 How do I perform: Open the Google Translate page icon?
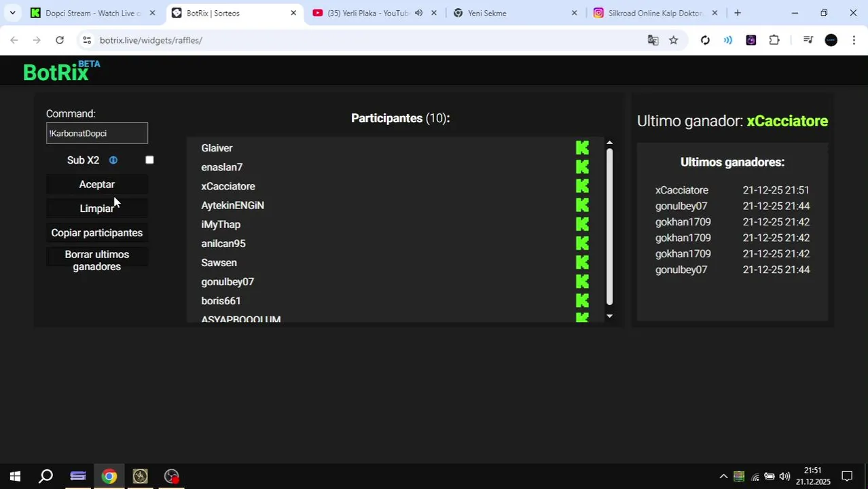653,40
